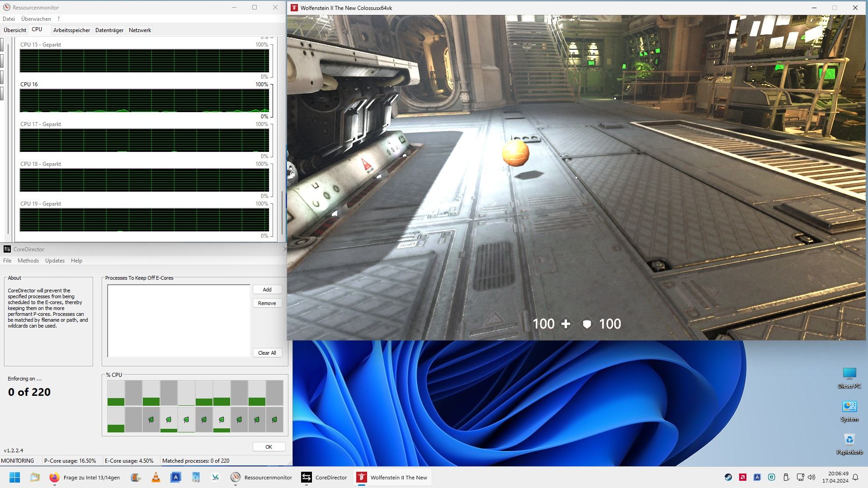
Task: Open the Überwachen menu
Action: click(36, 19)
